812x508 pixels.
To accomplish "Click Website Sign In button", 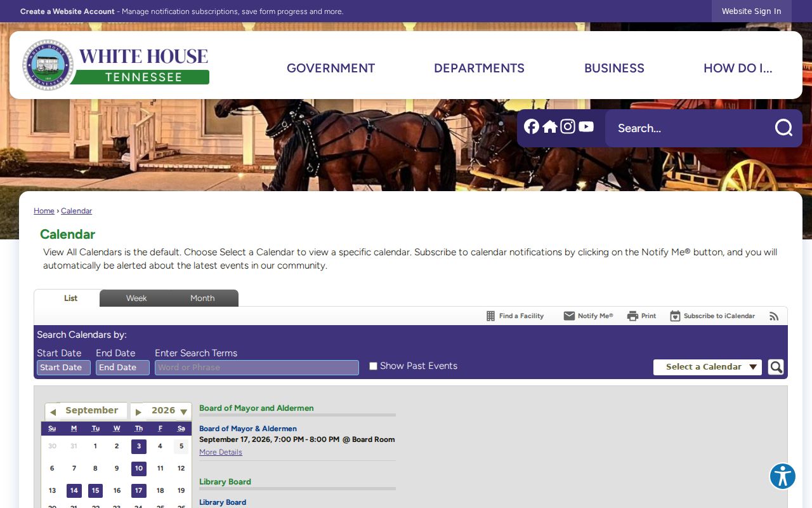I will pos(752,11).
